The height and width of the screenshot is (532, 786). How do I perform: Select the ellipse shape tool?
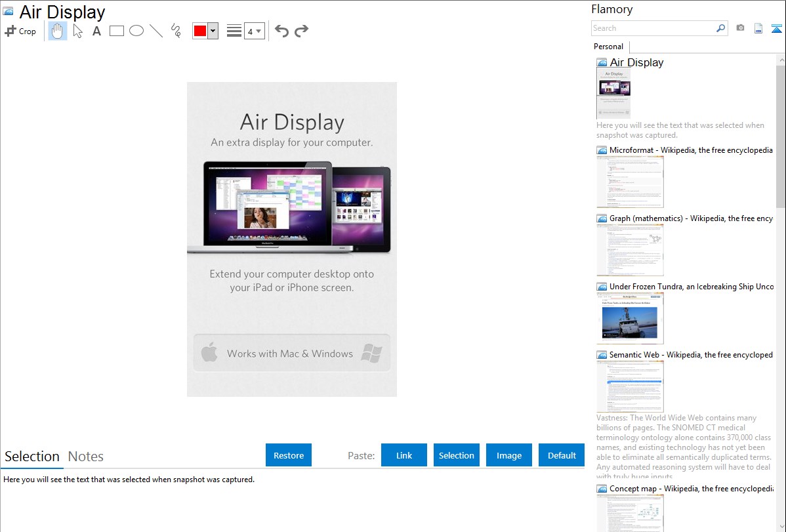point(136,31)
